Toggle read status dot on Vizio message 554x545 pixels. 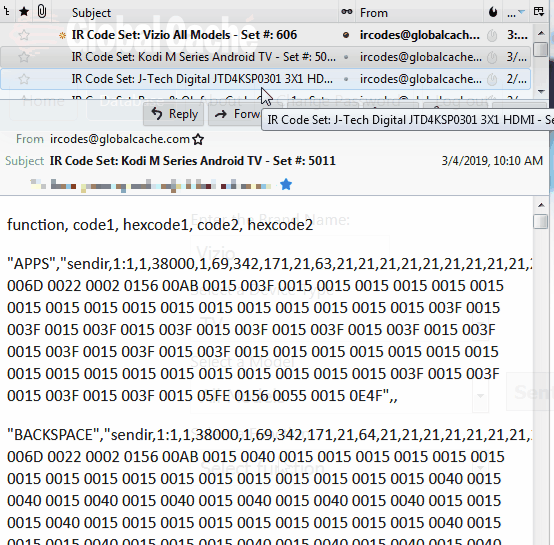click(x=346, y=35)
